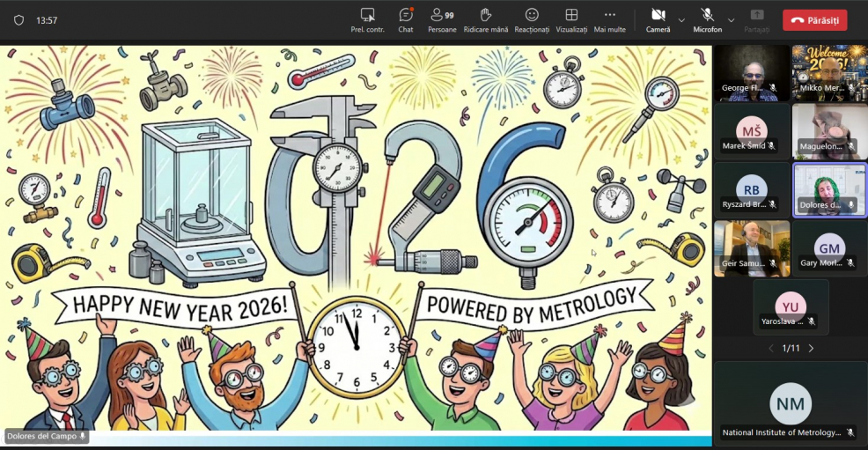Click YU avatar initials
This screenshot has height=450, width=868.
791,306
